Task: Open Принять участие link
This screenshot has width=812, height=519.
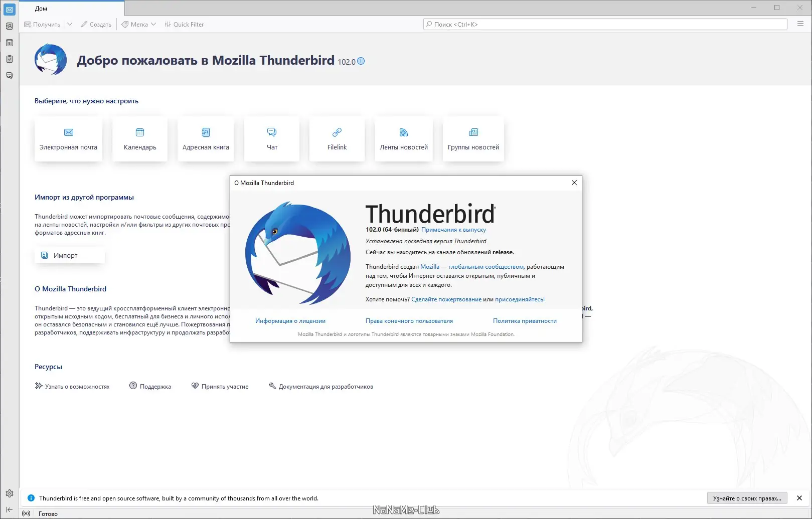Action: click(x=220, y=386)
